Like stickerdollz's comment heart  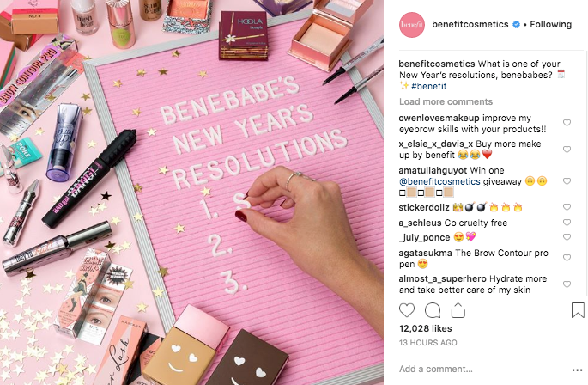[567, 207]
